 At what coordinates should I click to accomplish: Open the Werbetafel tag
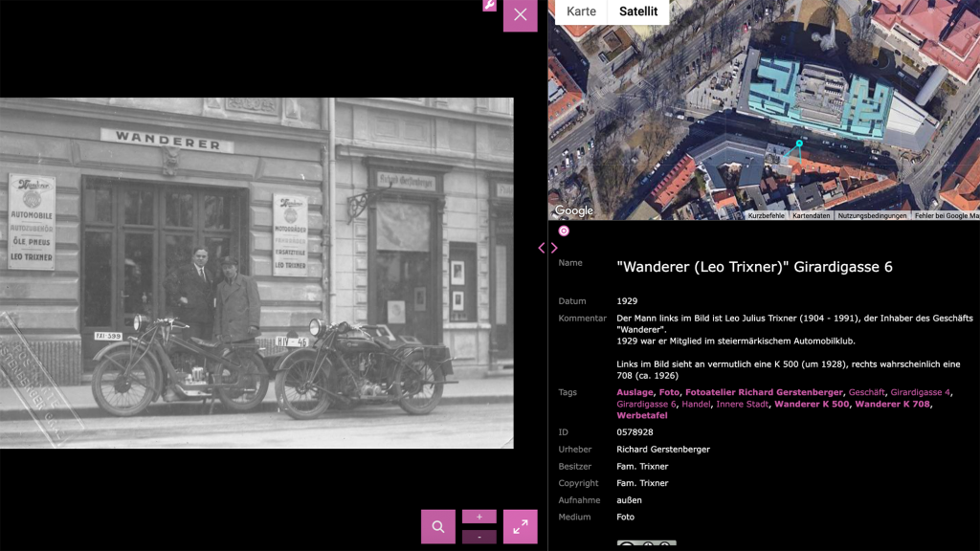(x=642, y=415)
